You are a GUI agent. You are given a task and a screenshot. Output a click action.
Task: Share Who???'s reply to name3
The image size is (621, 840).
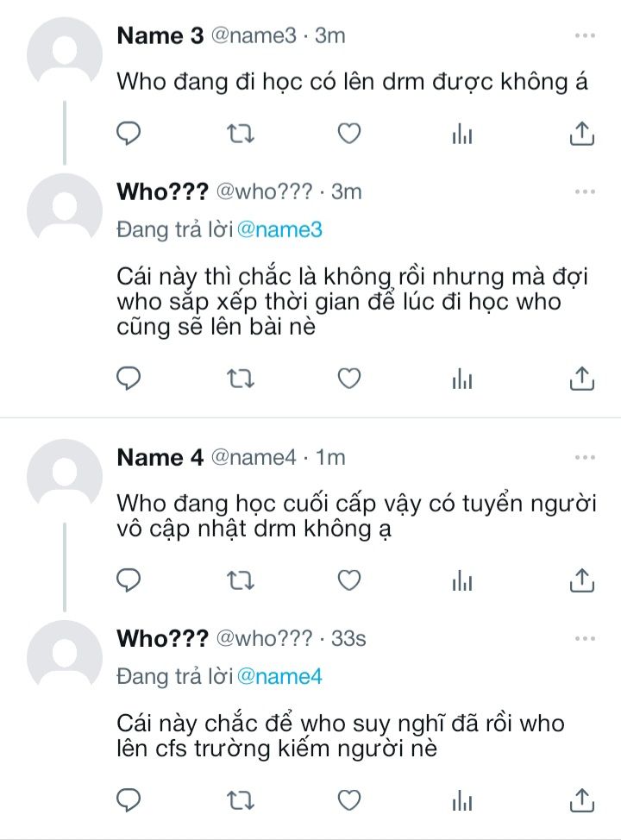tap(582, 378)
